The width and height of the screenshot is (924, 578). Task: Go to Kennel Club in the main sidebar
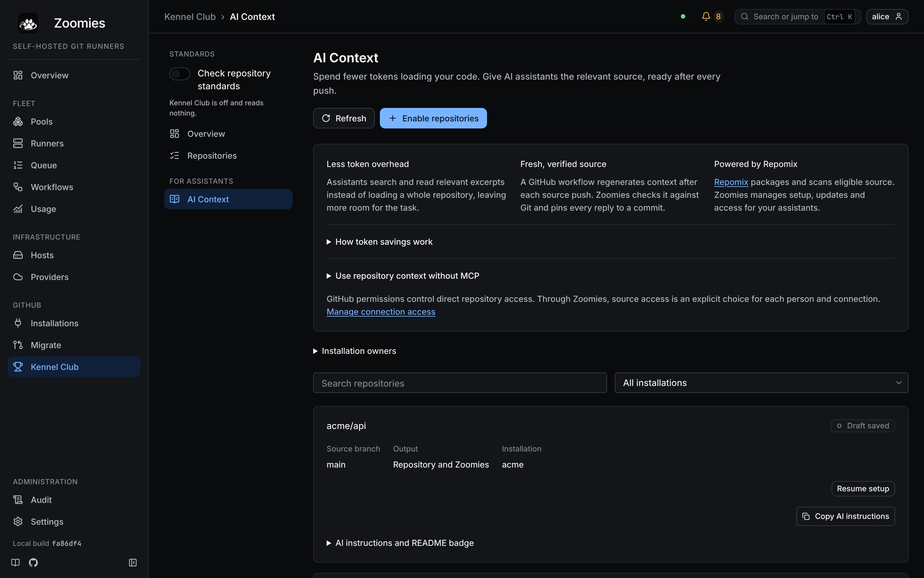pyautogui.click(x=74, y=367)
